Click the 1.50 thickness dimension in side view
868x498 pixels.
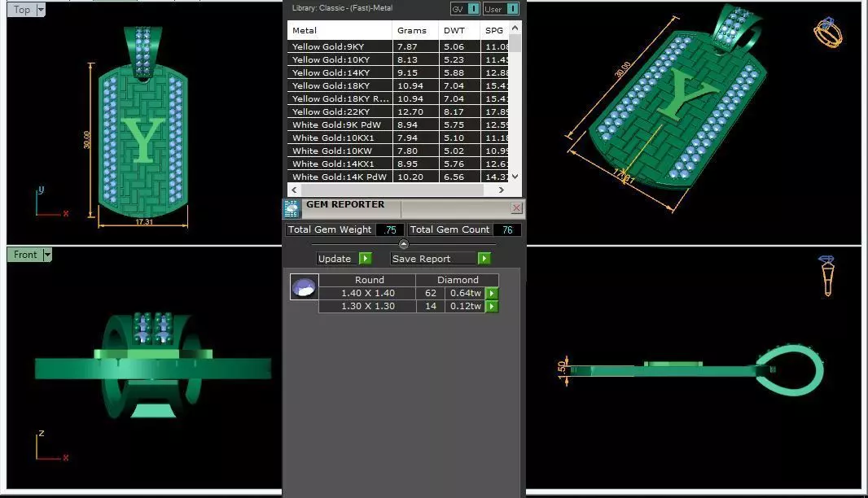(x=562, y=369)
